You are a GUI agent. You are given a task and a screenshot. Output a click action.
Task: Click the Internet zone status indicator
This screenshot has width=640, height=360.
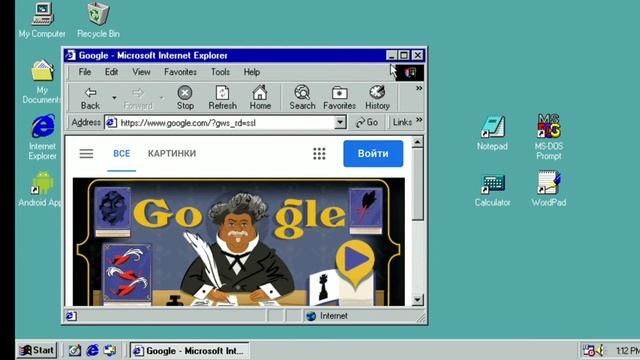(327, 316)
